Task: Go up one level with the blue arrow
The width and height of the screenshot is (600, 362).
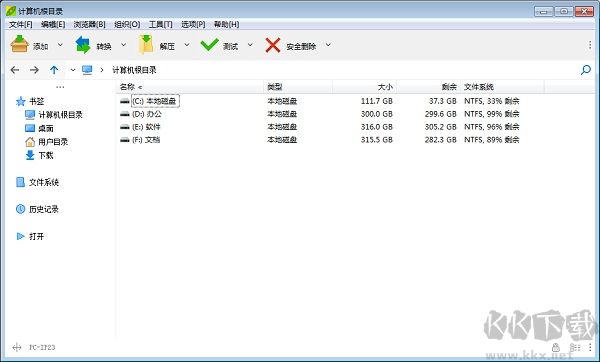Action: [x=54, y=70]
